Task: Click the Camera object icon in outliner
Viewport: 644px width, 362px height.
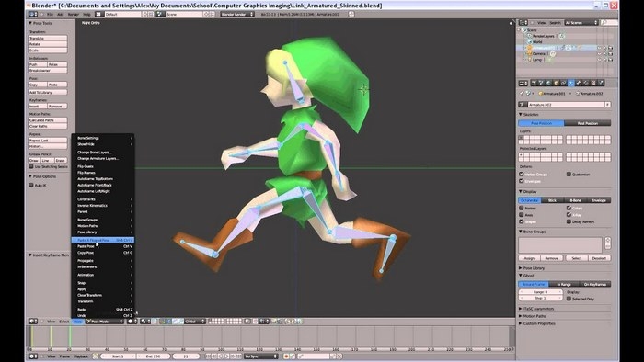Action: coord(529,53)
